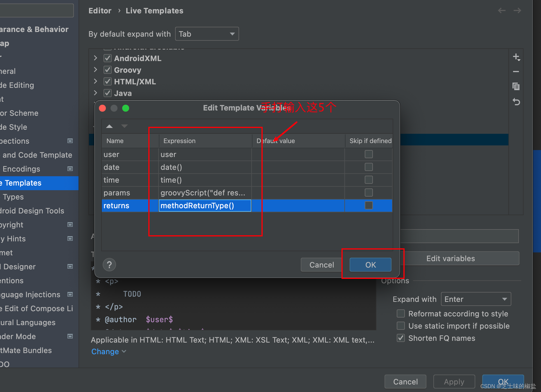Click the default value cell for user
This screenshot has height=392, width=541.
pos(298,154)
